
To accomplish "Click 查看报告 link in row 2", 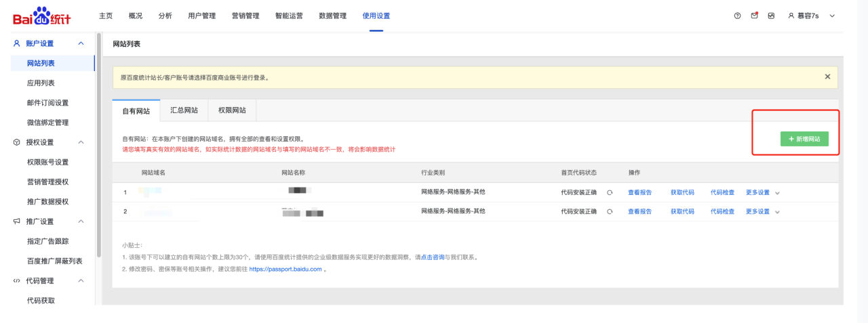I will pos(639,212).
